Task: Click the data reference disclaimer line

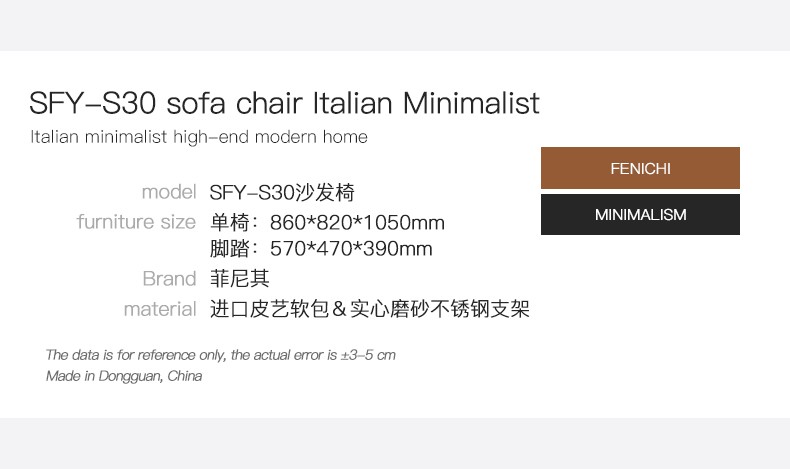Action: pyautogui.click(x=221, y=355)
